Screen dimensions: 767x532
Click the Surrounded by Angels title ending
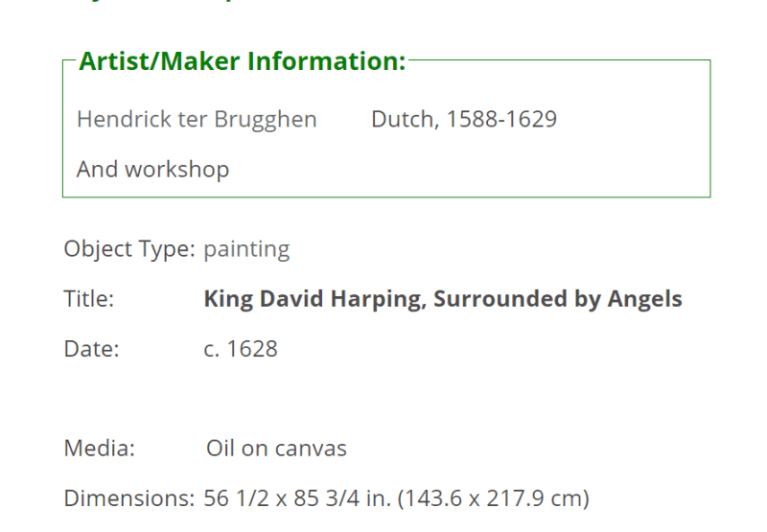pos(558,299)
